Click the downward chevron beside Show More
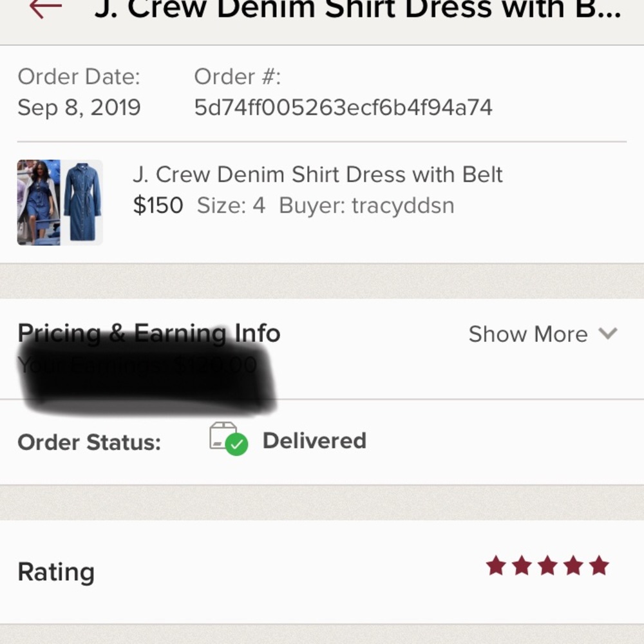The width and height of the screenshot is (644, 644). click(x=608, y=334)
